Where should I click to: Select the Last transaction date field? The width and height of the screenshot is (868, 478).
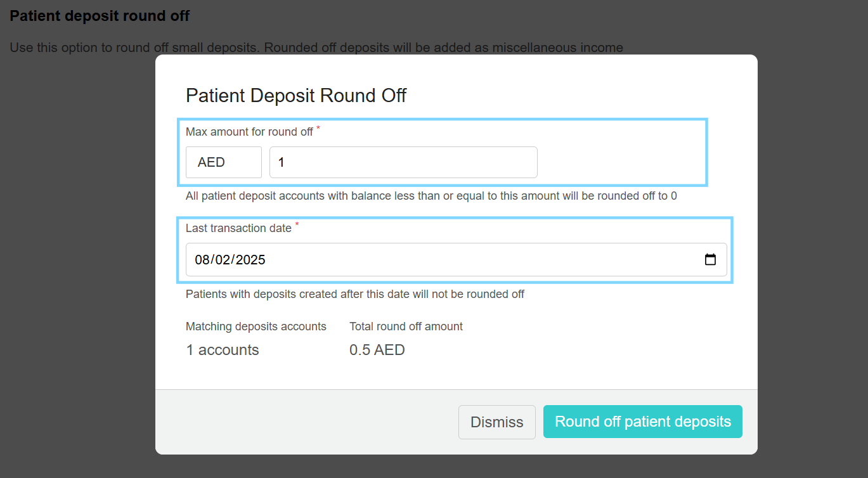point(457,259)
